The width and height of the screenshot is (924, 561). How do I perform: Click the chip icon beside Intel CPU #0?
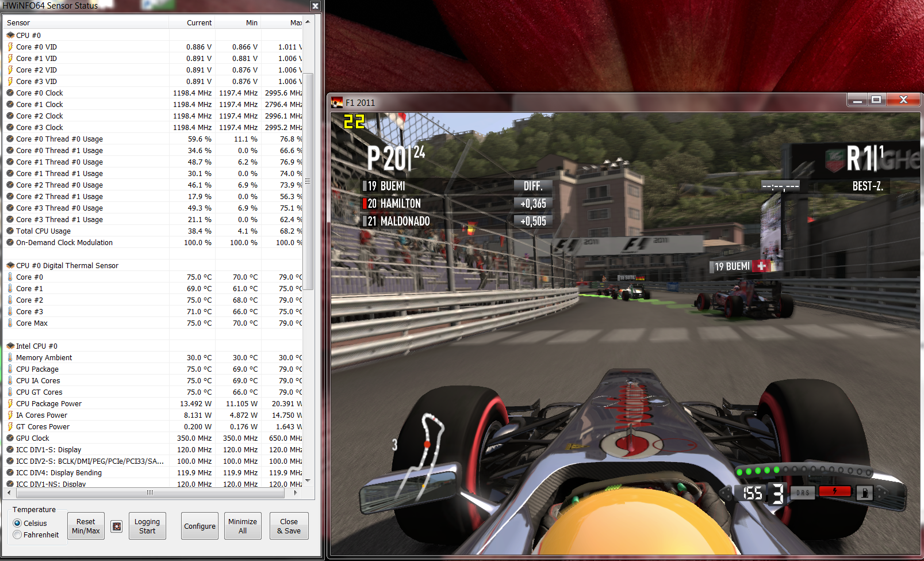tap(10, 346)
